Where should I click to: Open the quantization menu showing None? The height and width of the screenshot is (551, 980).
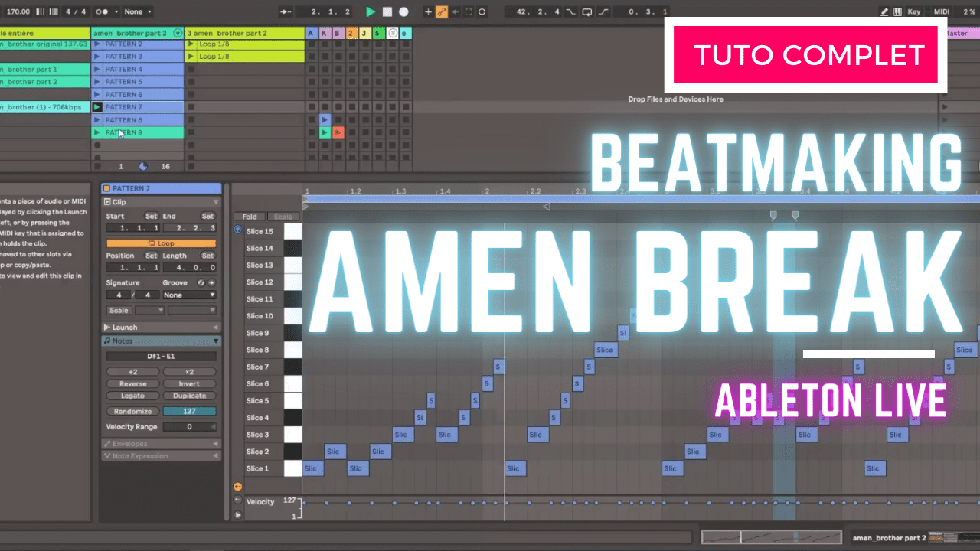pyautogui.click(x=137, y=12)
